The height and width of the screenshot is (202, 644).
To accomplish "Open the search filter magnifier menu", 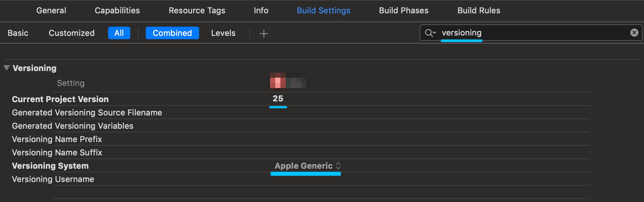I will tap(430, 33).
